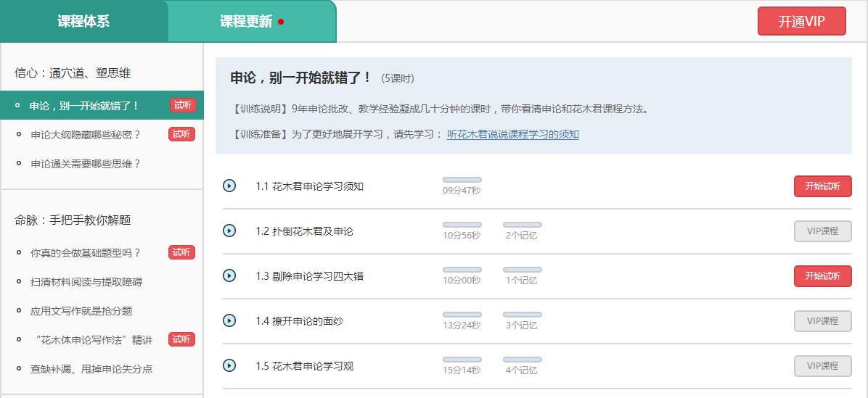Click duration progress bar above 13分24秒

[x=462, y=315]
